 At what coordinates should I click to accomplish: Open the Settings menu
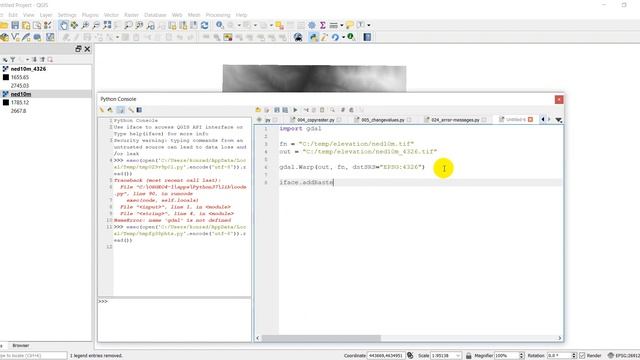67,15
